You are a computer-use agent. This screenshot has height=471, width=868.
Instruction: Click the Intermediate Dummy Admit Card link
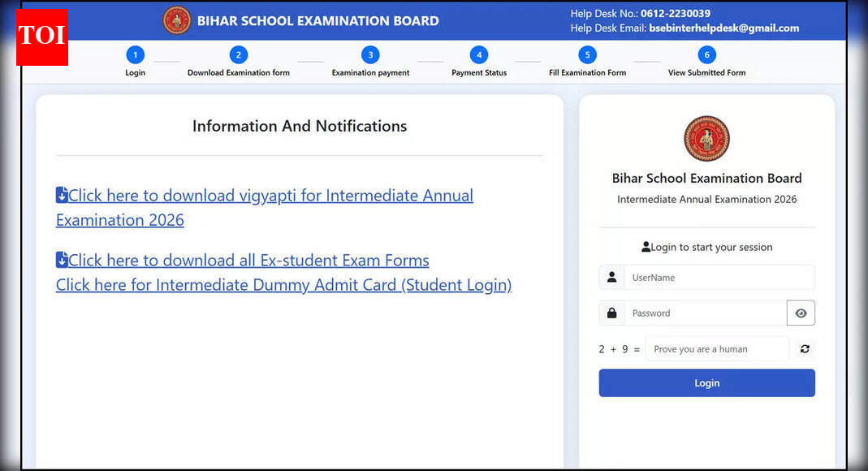(x=283, y=285)
